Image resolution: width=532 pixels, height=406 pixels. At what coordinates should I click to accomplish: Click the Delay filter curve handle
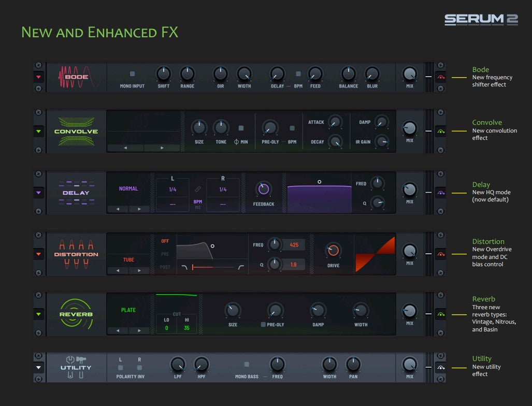click(319, 182)
